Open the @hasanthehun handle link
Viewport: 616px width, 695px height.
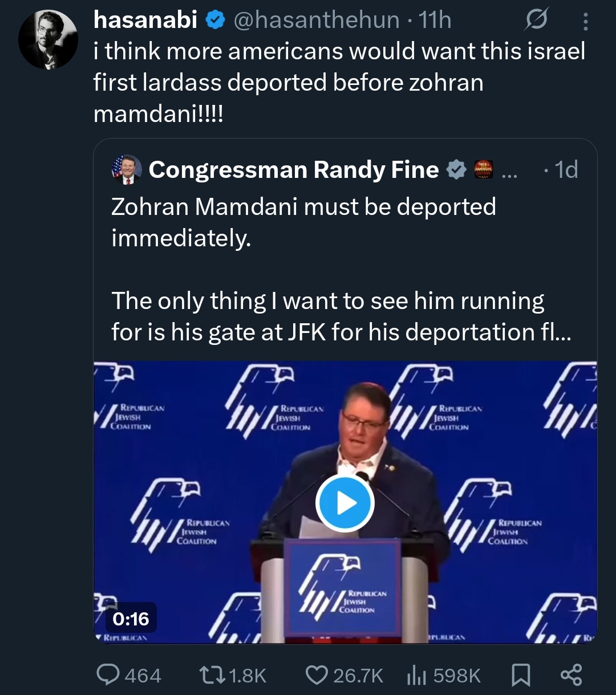click(x=315, y=21)
